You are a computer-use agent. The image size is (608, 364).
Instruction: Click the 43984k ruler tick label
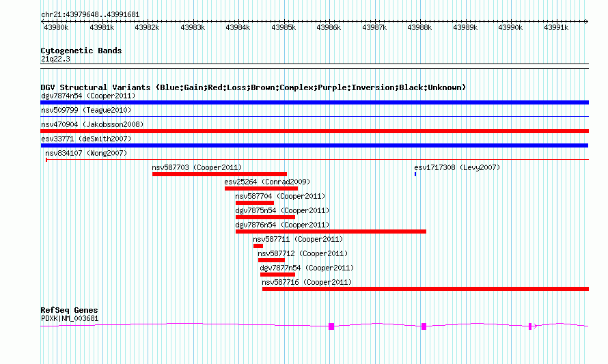tap(238, 27)
